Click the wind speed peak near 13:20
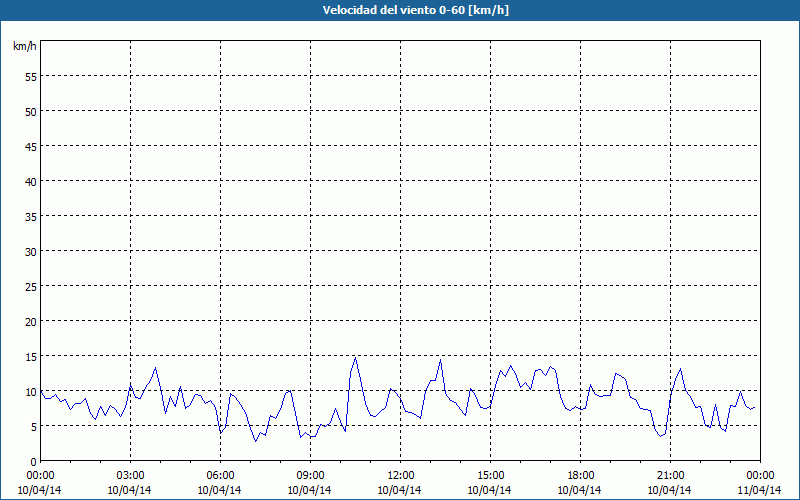Screen dimensions: 800x500 (440, 360)
